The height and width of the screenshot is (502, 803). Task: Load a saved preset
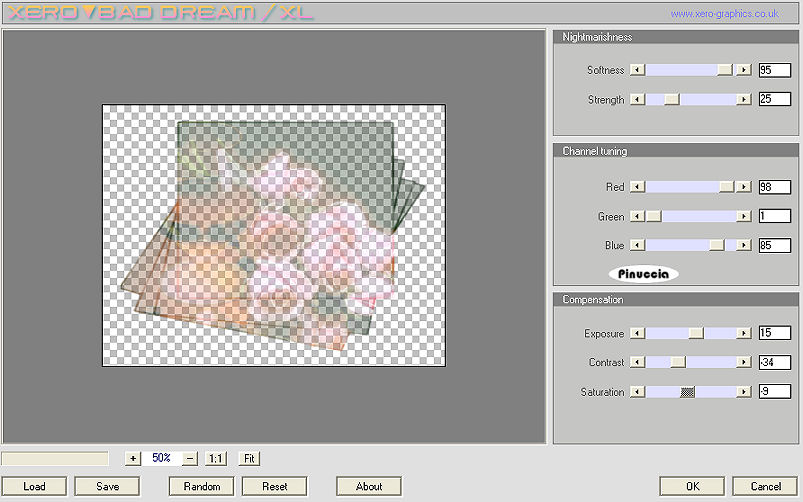point(34,486)
